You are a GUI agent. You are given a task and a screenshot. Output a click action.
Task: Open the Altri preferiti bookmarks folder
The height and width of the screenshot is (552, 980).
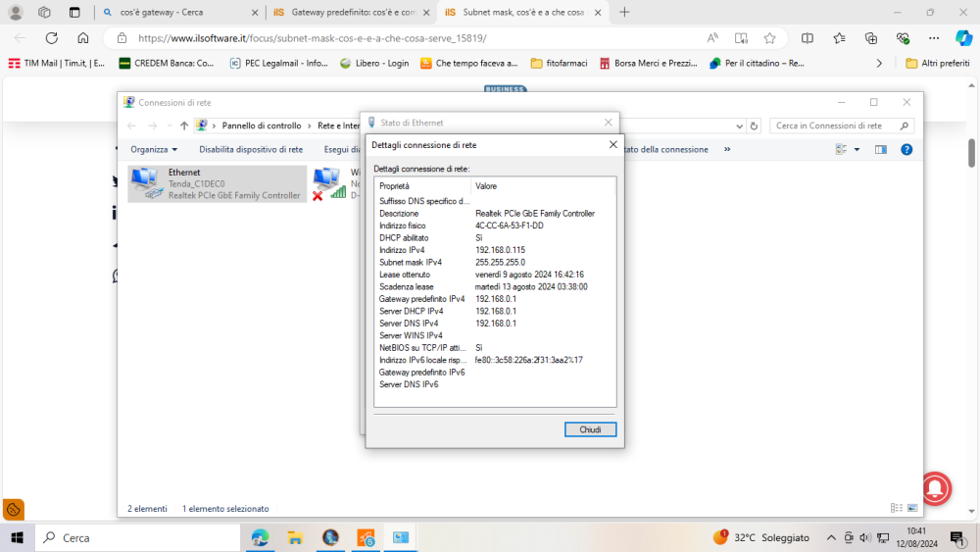pos(937,63)
